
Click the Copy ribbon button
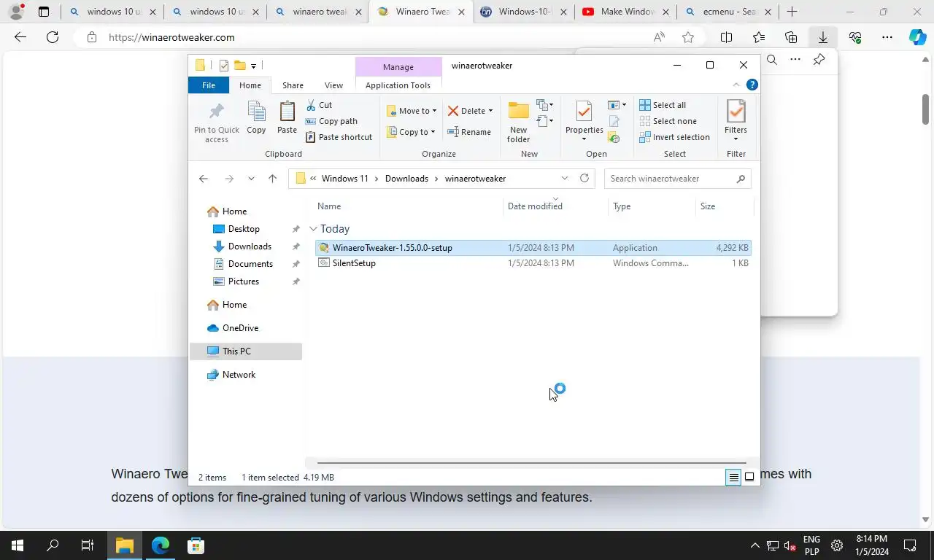coord(256,118)
